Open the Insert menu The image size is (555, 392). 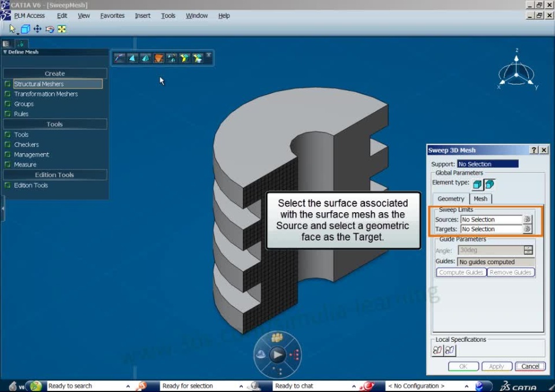click(142, 16)
